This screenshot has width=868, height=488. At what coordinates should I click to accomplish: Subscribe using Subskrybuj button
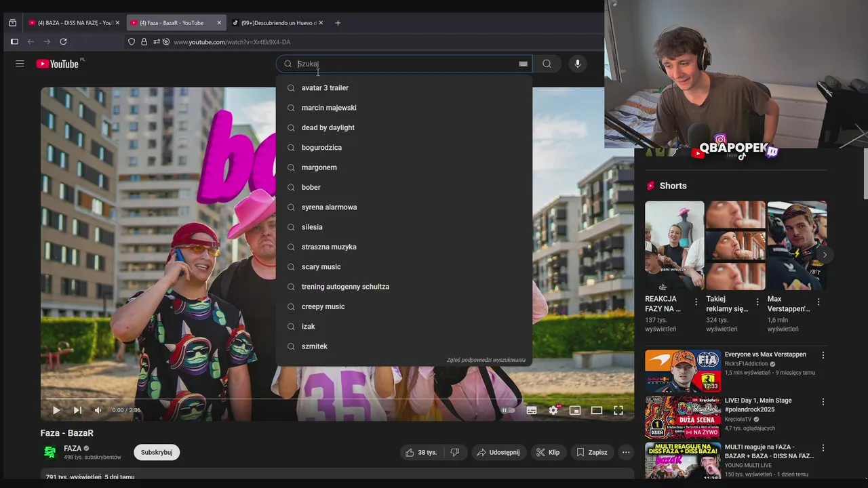click(157, 452)
